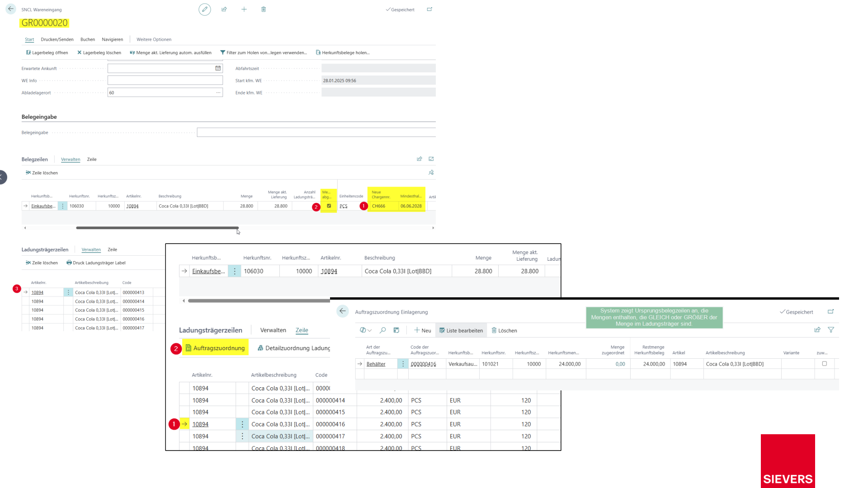Toggle Menge abg. checkbox in Belegzeilen row

click(x=329, y=206)
